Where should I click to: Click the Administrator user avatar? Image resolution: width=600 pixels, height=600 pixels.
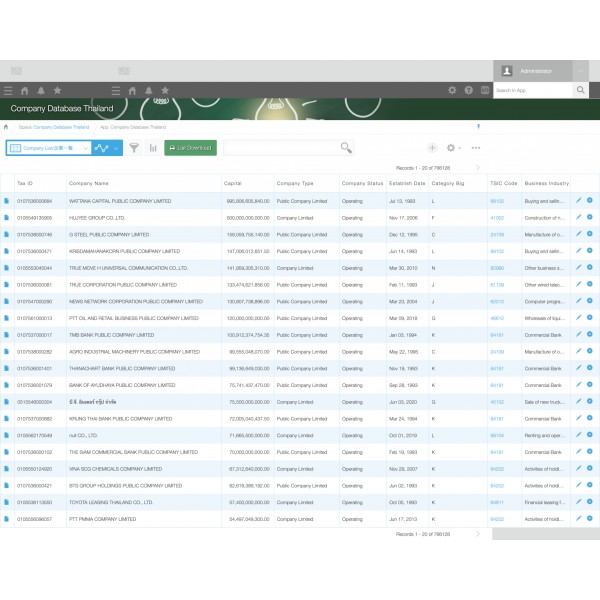[507, 71]
